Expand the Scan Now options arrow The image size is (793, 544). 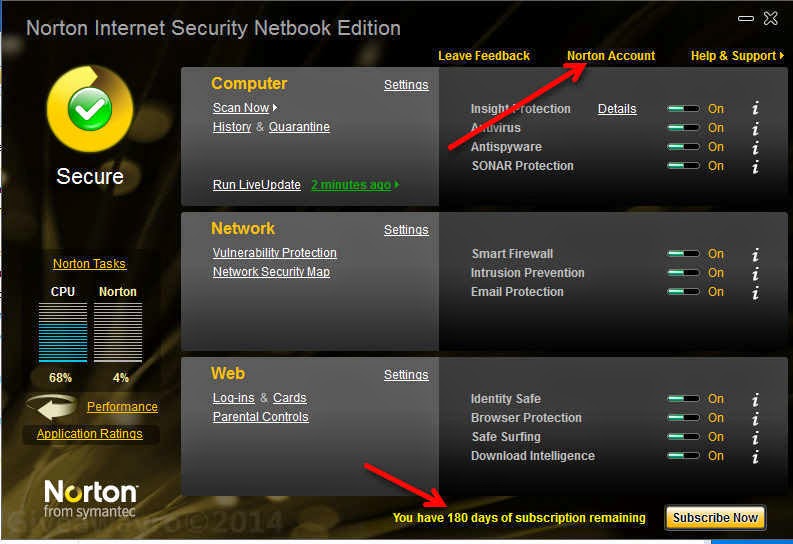click(275, 108)
